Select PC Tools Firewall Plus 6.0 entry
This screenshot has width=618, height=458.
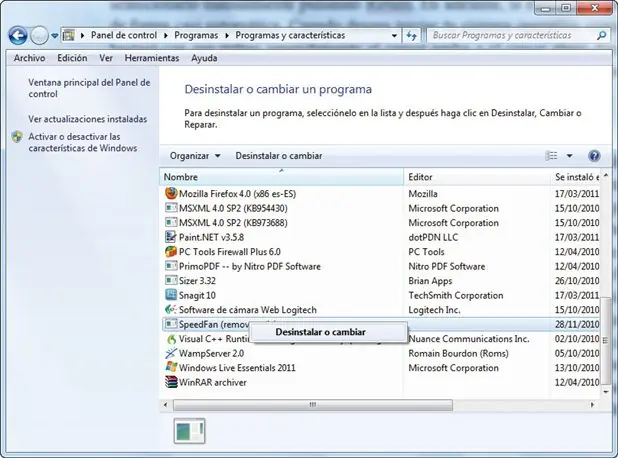point(230,252)
